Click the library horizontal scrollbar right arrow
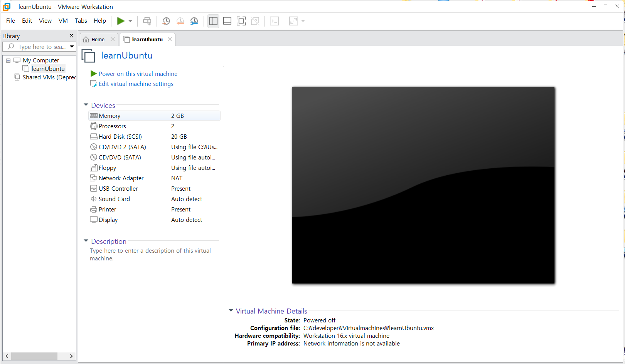This screenshot has height=364, width=625. click(71, 356)
